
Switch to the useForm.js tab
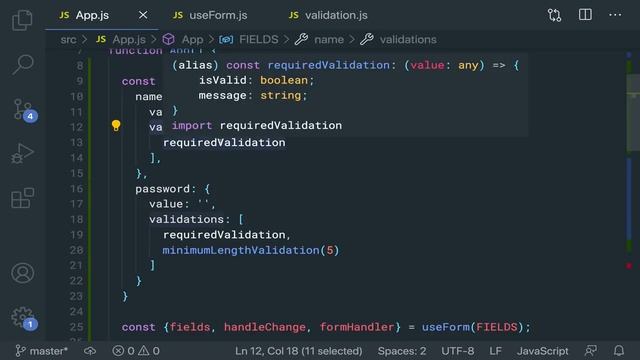pos(210,16)
